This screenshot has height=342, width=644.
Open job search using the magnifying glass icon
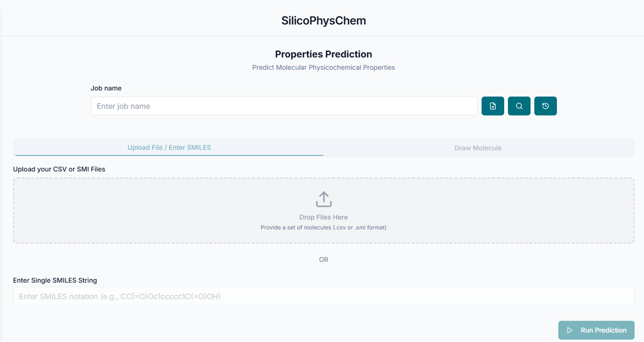pyautogui.click(x=519, y=106)
